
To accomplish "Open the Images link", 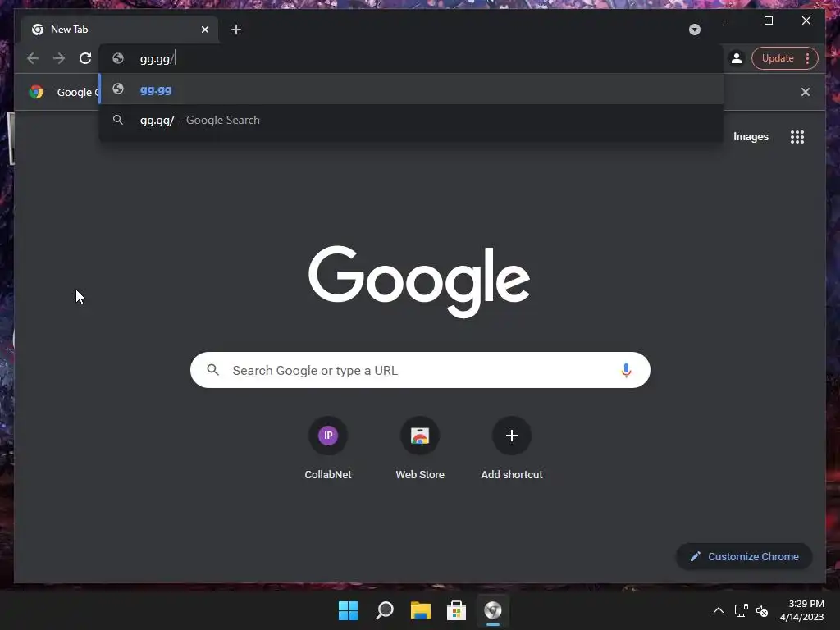I will coord(751,137).
